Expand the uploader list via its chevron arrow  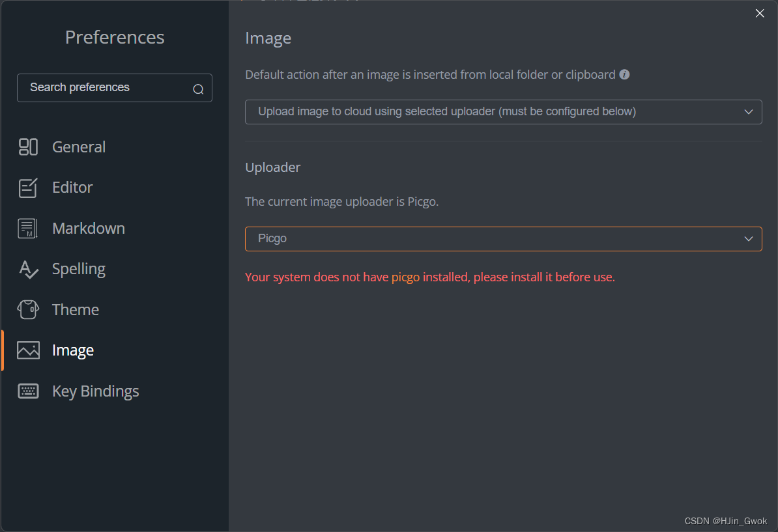pos(749,239)
